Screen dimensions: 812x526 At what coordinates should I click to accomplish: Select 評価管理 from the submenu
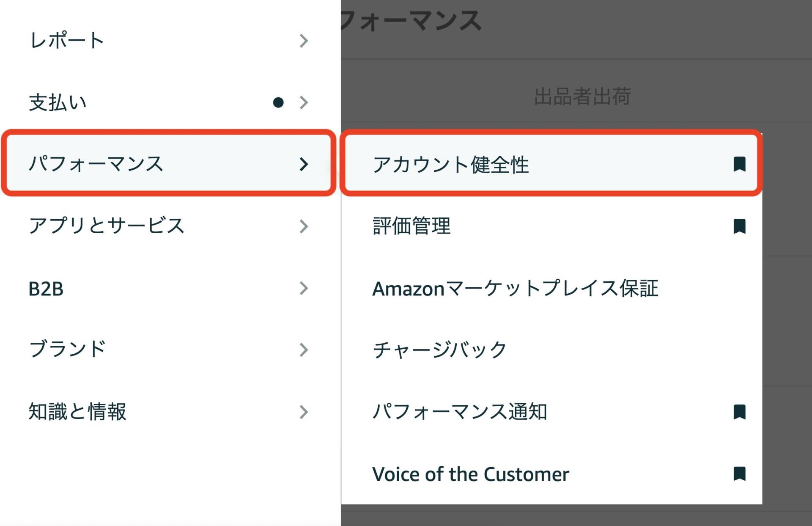(412, 226)
